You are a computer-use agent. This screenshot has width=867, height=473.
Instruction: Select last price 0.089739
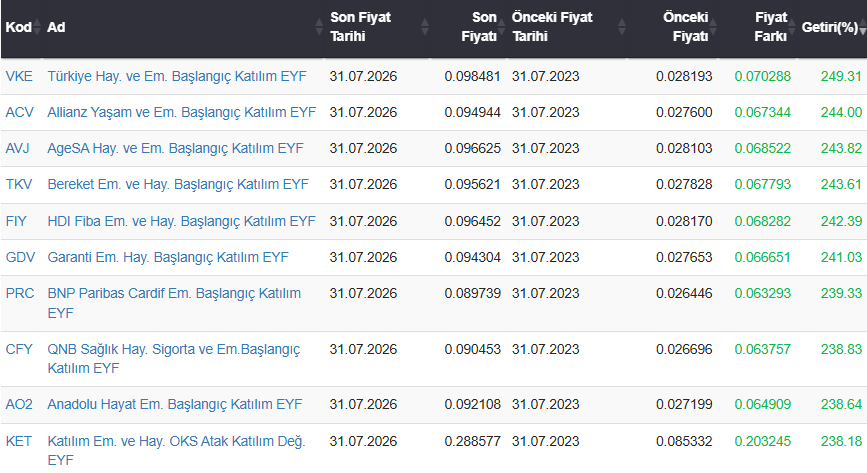[472, 293]
